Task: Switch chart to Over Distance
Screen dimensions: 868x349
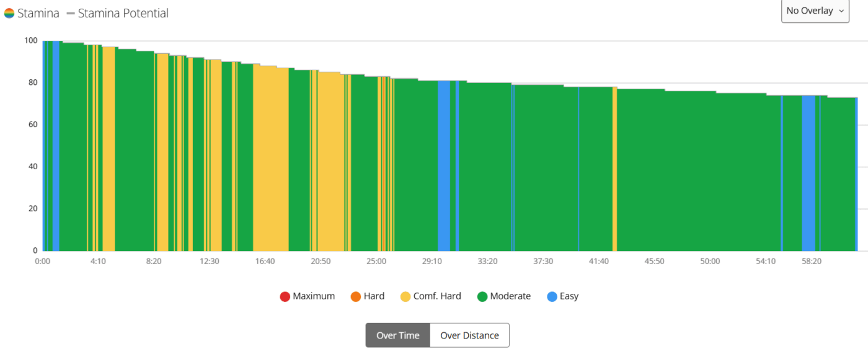Action: click(469, 335)
